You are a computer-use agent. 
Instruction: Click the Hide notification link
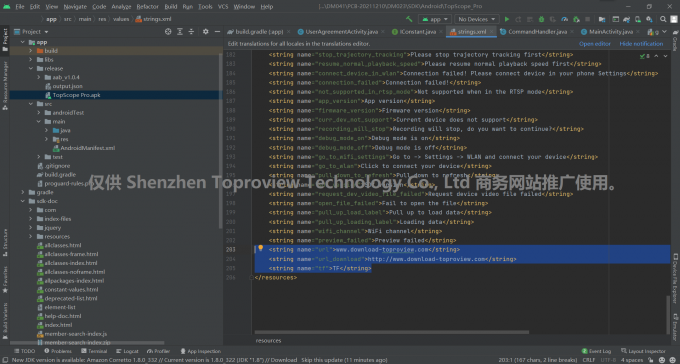coord(641,44)
